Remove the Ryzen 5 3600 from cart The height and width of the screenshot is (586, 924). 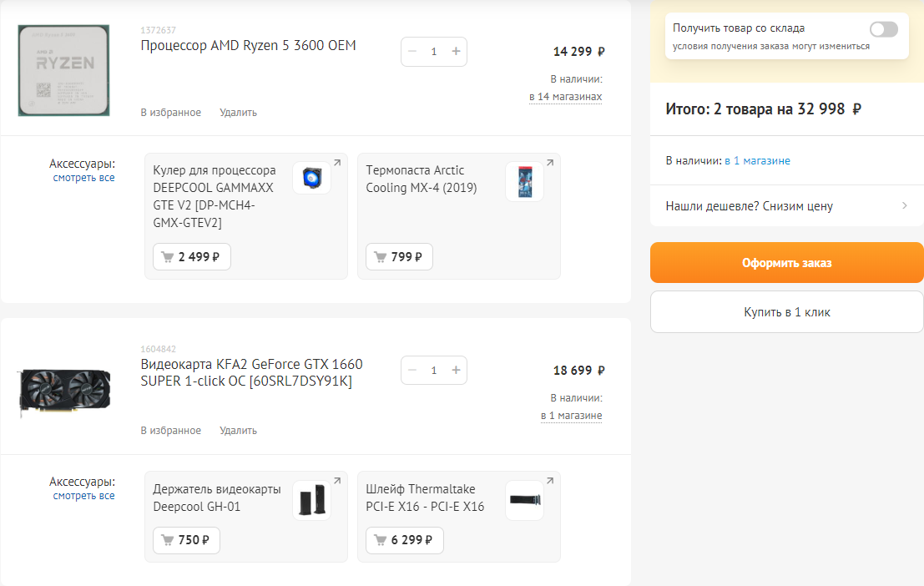[x=238, y=113]
